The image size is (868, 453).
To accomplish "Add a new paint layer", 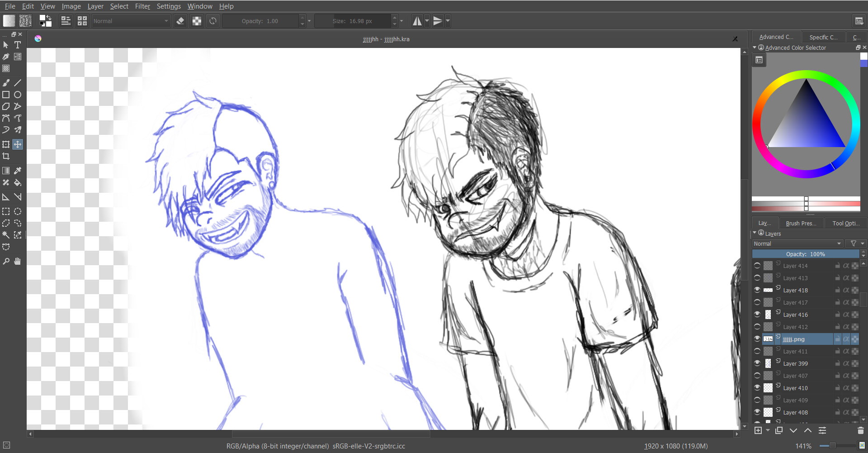I will coord(758,430).
